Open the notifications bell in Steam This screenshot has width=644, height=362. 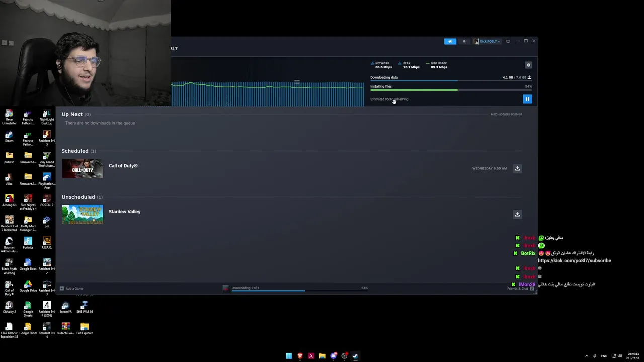click(464, 41)
